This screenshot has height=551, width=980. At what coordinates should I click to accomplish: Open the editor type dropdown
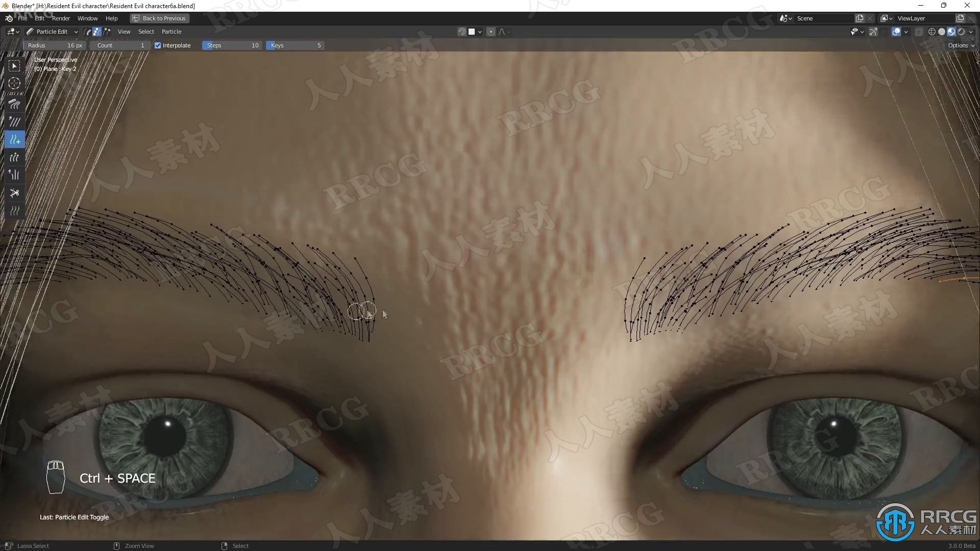13,32
